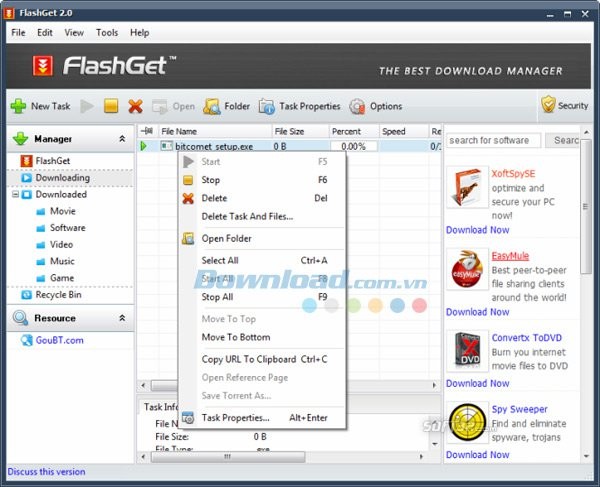Image resolution: width=600 pixels, height=487 pixels.
Task: Click the yellow Stop button in toolbar
Action: (111, 106)
